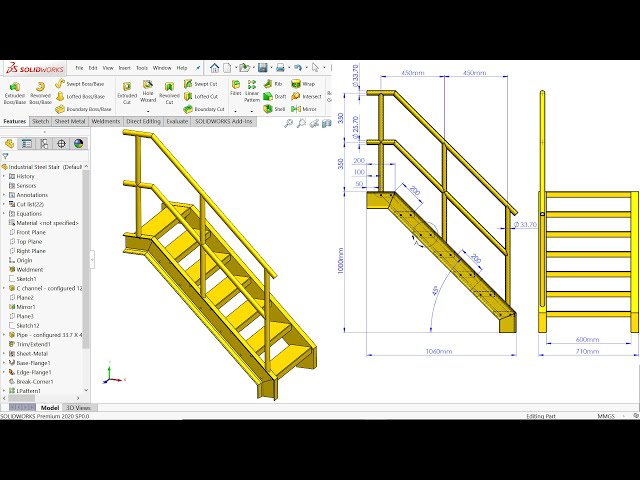This screenshot has height=480, width=640.
Task: Click the Save icon
Action: coord(262,67)
